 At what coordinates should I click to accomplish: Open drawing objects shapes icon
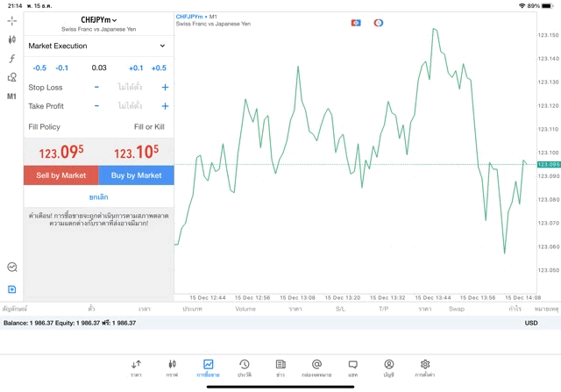11,77
